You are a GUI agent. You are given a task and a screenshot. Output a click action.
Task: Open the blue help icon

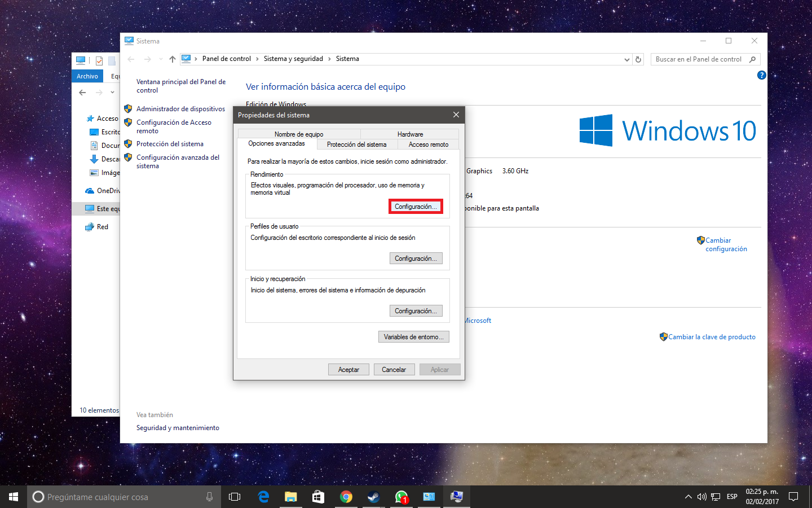point(761,75)
